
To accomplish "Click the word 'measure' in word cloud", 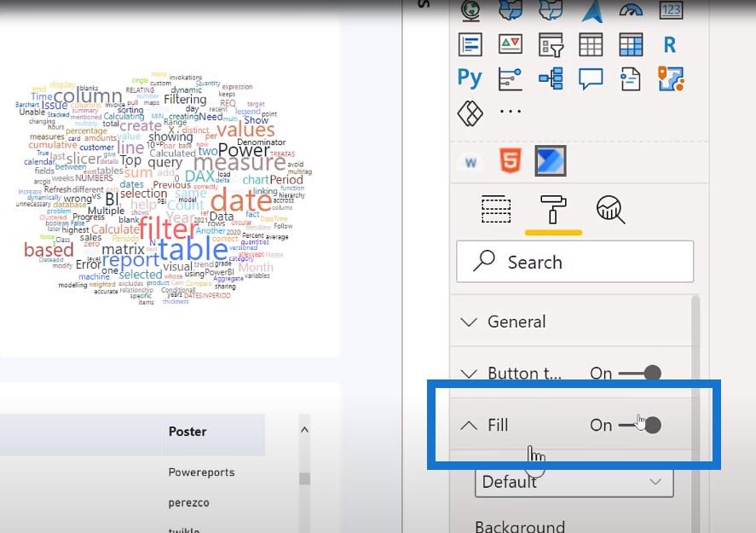I will point(239,163).
